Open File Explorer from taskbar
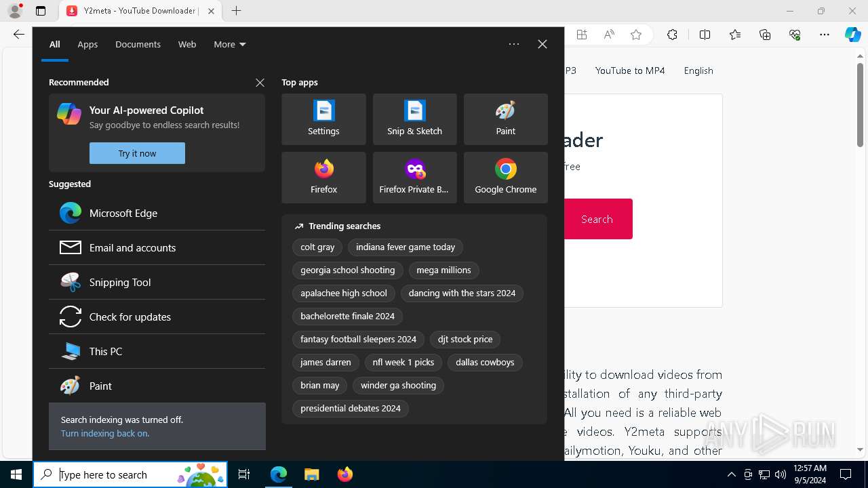The height and width of the screenshot is (488, 868). point(311,474)
